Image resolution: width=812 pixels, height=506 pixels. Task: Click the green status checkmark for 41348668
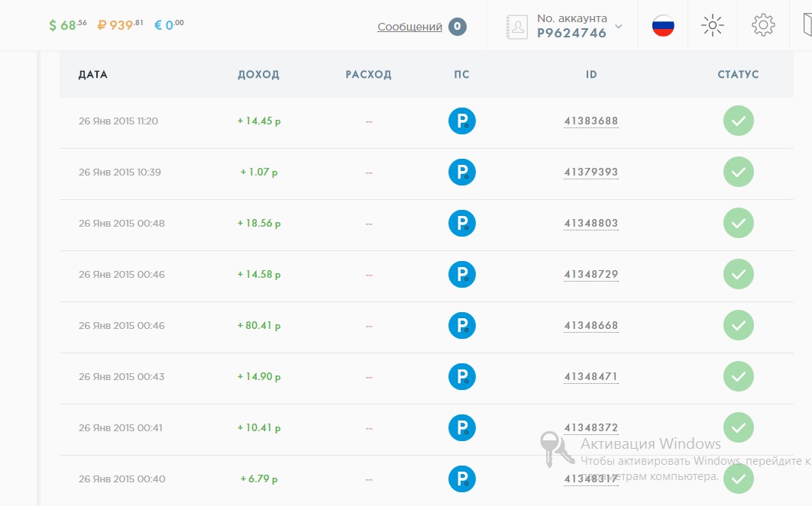click(x=739, y=325)
